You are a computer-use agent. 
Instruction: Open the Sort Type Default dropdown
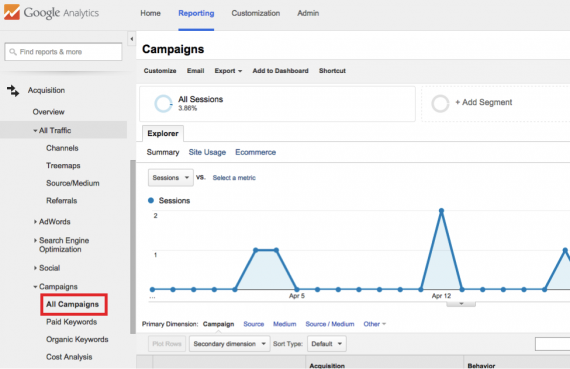(326, 344)
